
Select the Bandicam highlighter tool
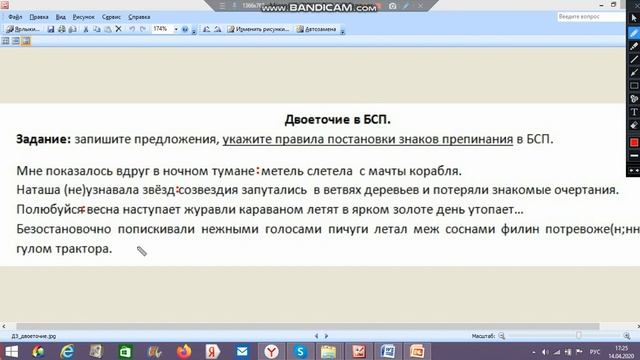pos(633,46)
